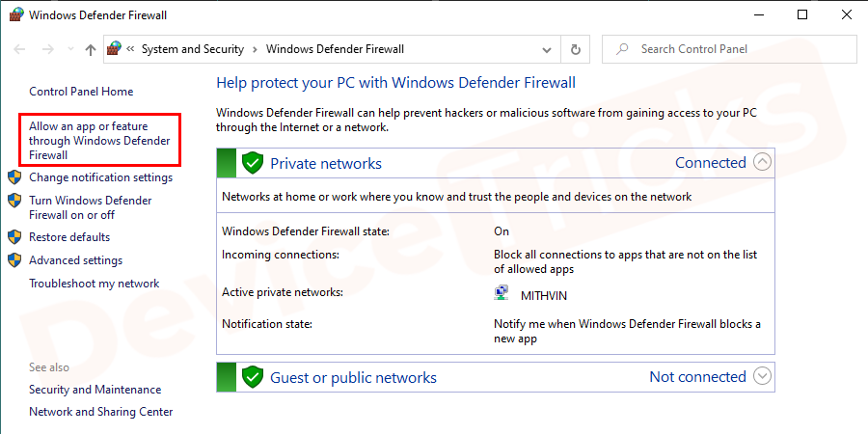Click Windows Defender Firewall breadcrumb
The image size is (868, 434).
pos(335,49)
